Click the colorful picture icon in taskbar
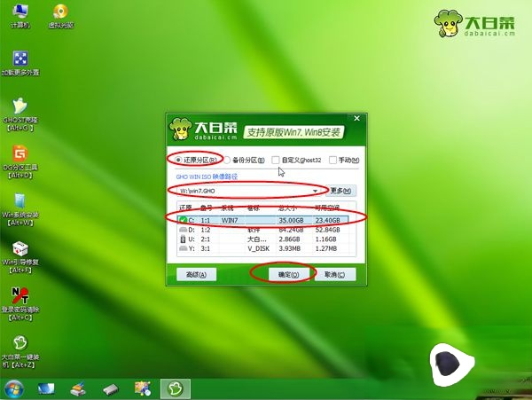Screen dimensions: 532x400 pos(143,388)
